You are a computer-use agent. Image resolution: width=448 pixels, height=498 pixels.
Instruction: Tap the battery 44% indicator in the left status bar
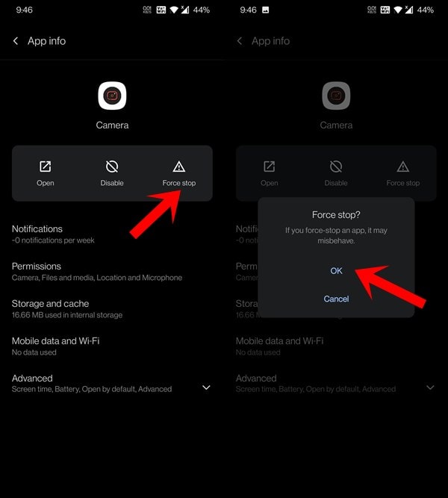coord(201,10)
